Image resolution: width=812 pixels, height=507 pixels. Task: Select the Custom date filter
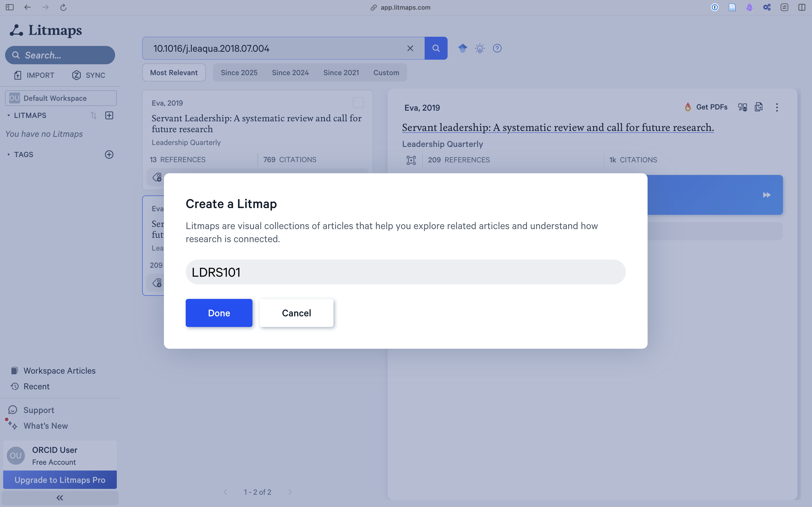click(x=386, y=72)
